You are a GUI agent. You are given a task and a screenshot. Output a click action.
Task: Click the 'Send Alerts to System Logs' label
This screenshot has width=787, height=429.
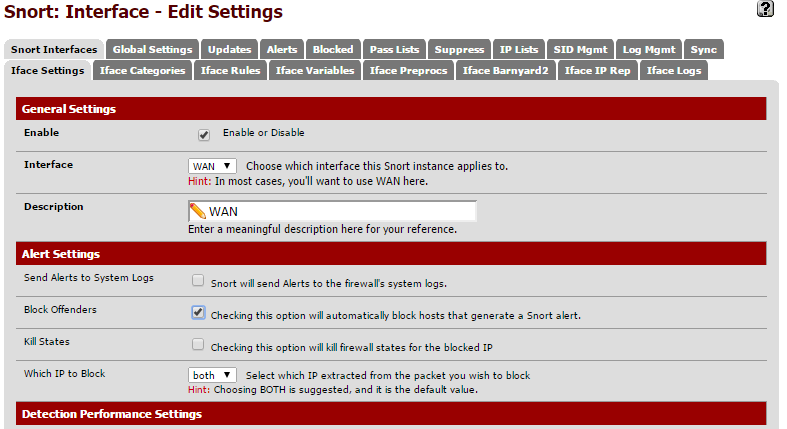[x=88, y=277]
